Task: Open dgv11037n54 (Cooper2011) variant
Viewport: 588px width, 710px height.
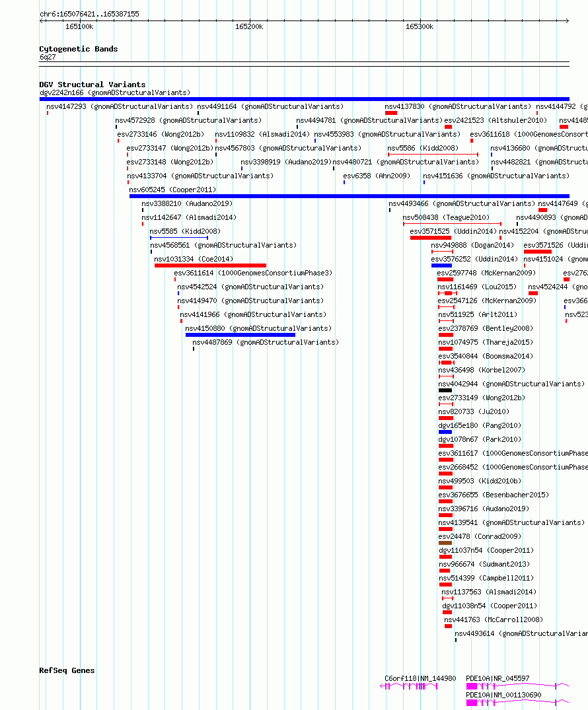Action: click(486, 550)
